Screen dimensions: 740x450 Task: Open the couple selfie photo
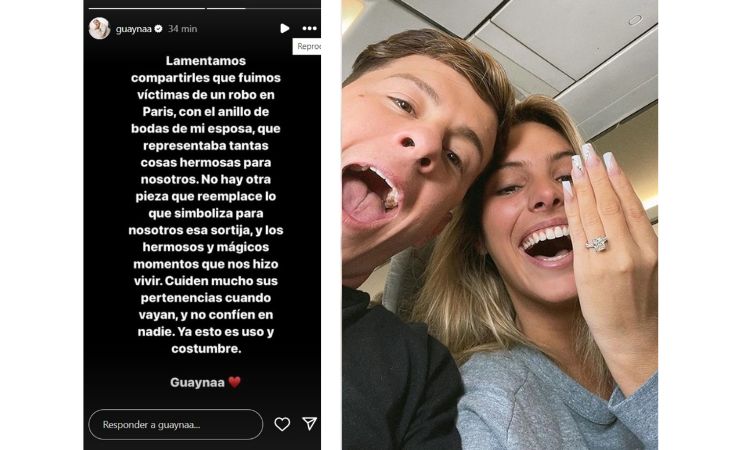coord(500,225)
